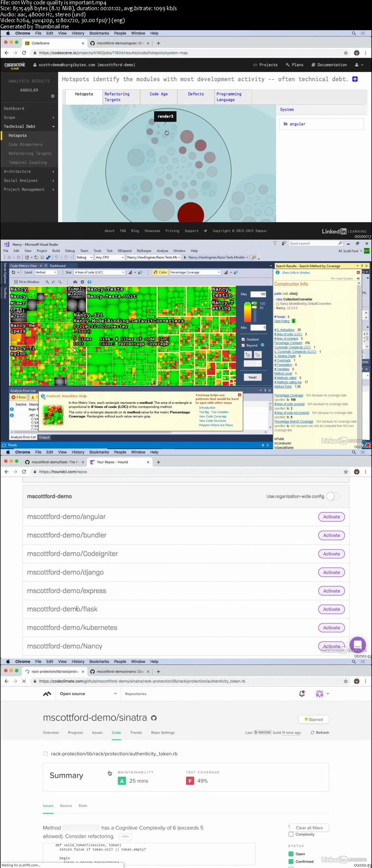Open the Size lines of code dropdown

(100, 272)
